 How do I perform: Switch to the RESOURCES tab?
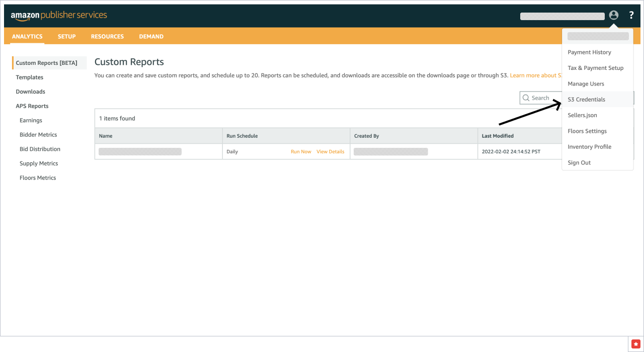point(107,36)
